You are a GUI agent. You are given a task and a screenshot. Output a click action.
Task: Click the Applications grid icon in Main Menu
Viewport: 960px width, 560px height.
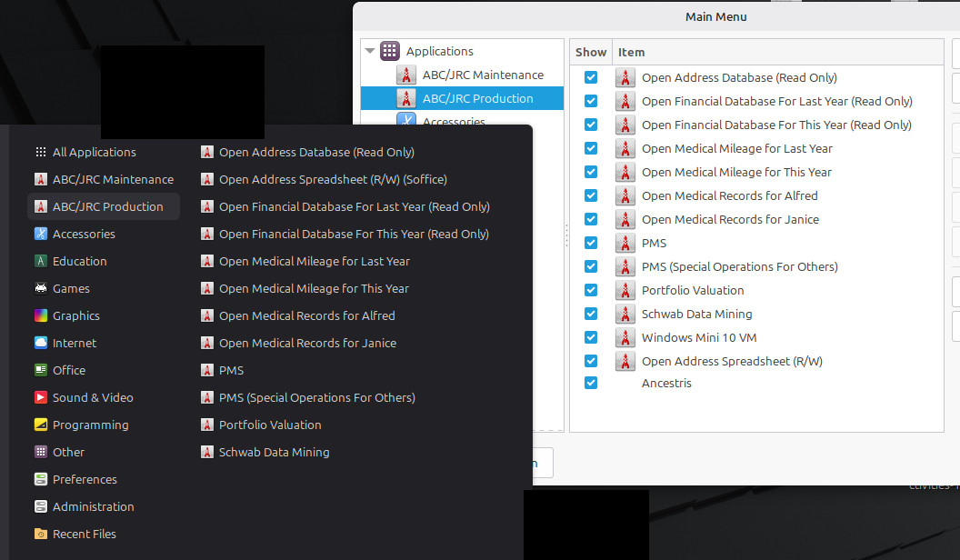(x=390, y=51)
